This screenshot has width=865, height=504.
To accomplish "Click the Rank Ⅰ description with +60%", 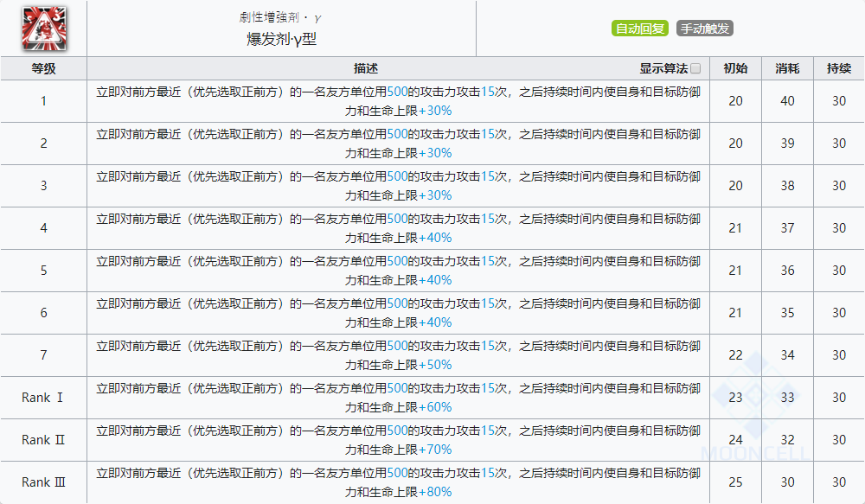I will (398, 398).
